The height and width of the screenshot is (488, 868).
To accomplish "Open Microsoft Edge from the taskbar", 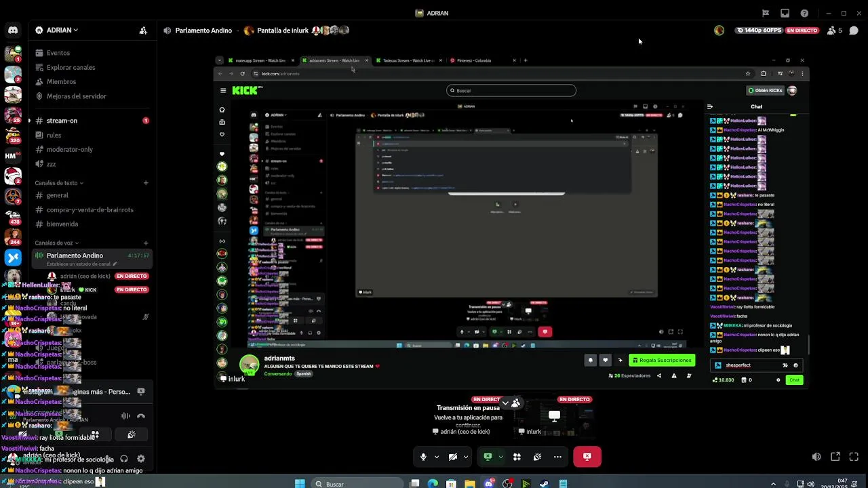I will click(433, 484).
